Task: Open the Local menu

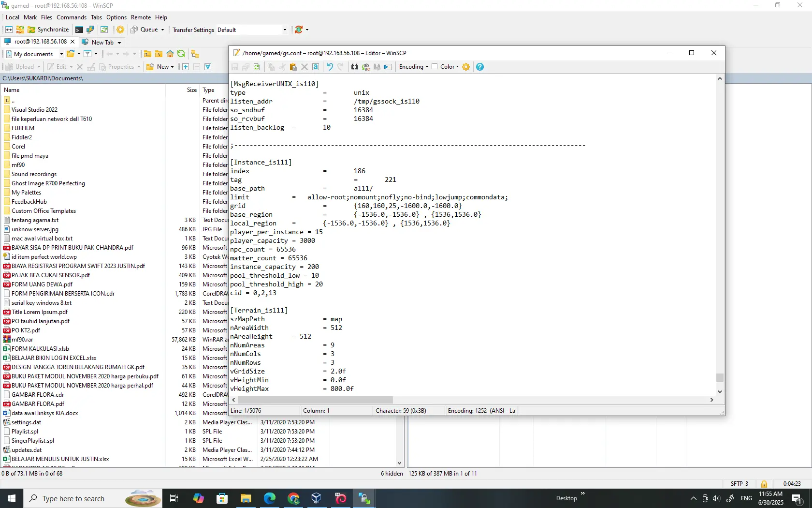Action: point(13,17)
